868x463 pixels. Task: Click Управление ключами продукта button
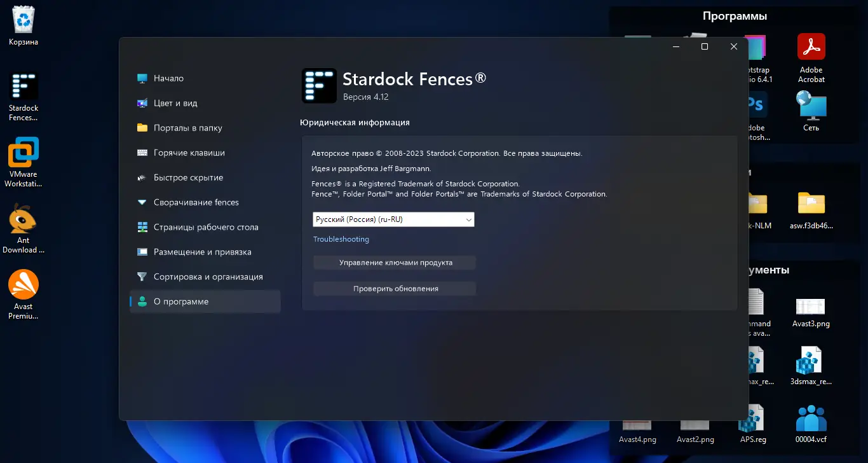395,263
